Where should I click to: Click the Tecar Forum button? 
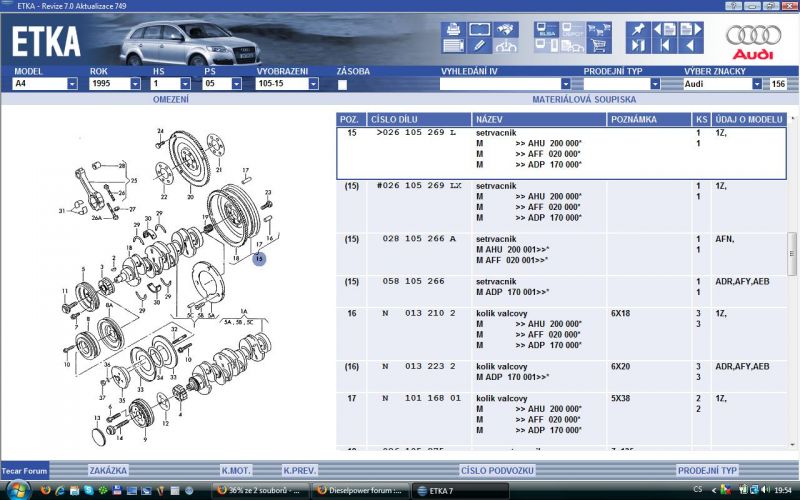(x=24, y=470)
